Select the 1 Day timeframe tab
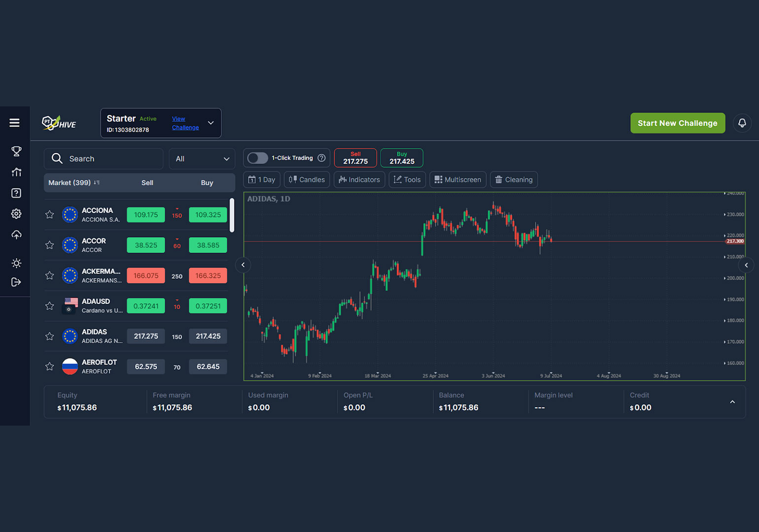 tap(262, 179)
